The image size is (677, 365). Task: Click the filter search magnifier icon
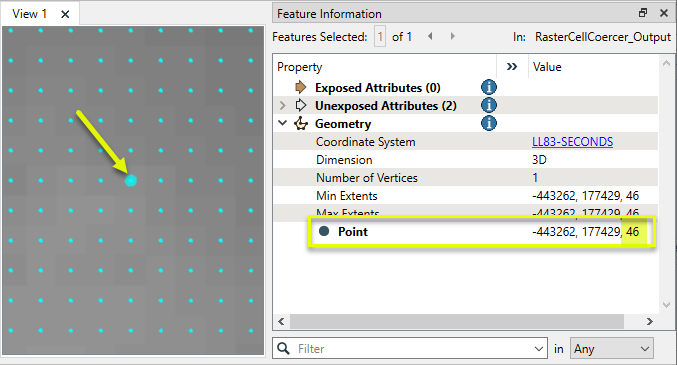tap(283, 348)
